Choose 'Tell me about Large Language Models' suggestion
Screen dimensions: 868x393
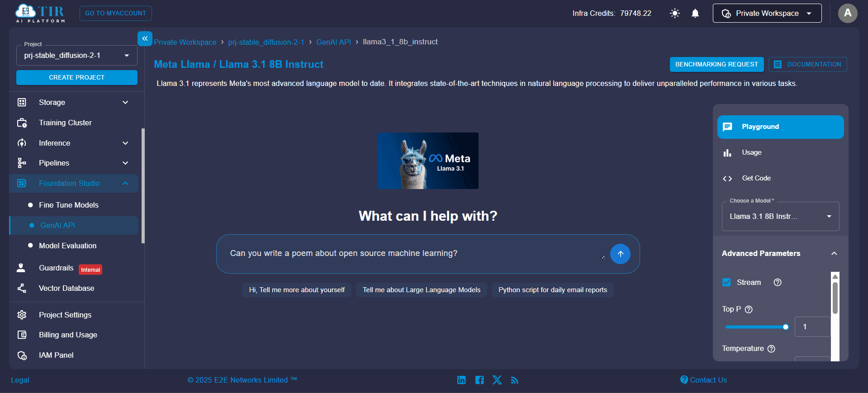click(x=422, y=290)
